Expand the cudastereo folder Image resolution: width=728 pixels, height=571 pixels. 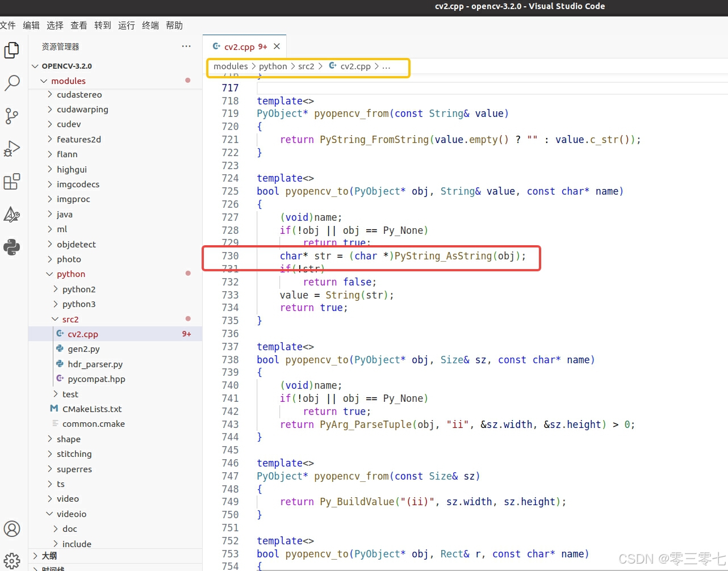pyautogui.click(x=115, y=95)
